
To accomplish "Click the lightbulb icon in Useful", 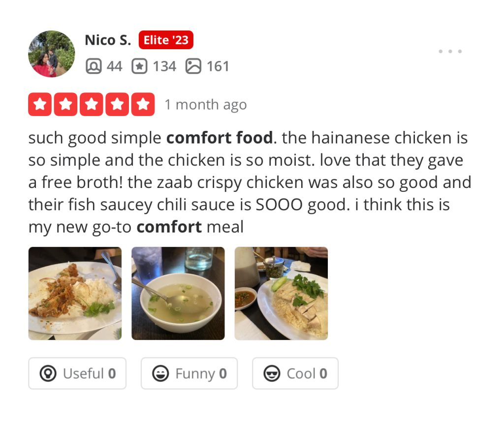I will pos(48,373).
